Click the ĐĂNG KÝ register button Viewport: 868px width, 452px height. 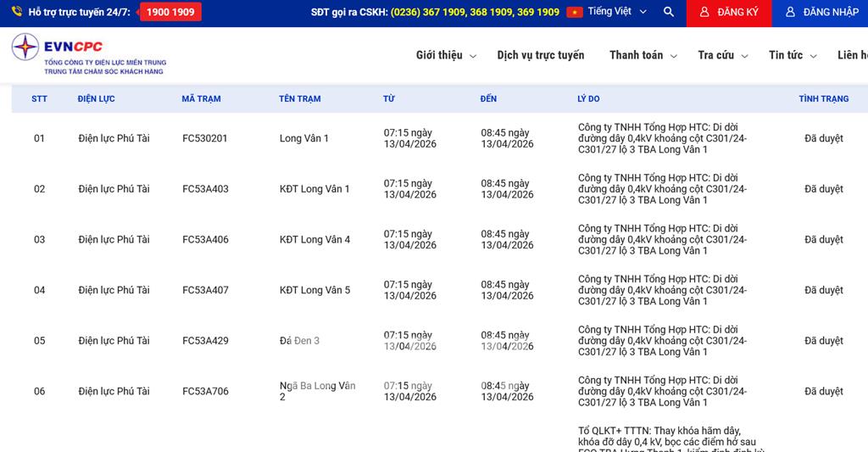pos(728,13)
